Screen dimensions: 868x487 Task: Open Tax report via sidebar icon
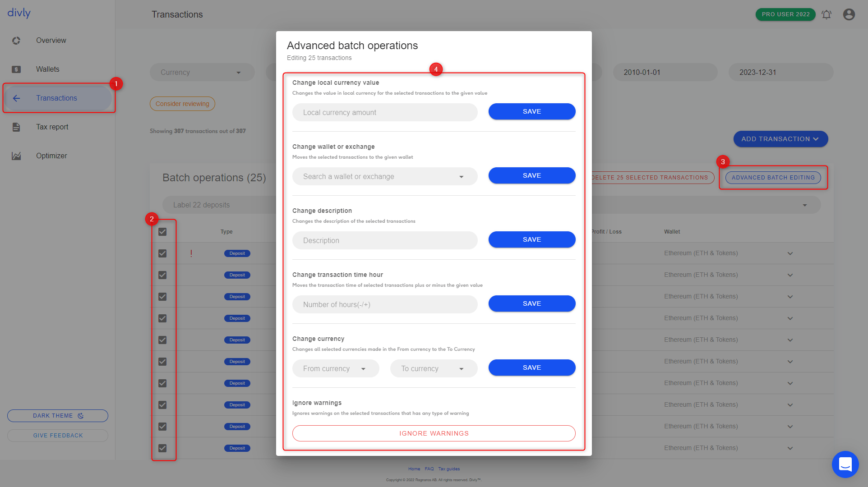(x=16, y=126)
